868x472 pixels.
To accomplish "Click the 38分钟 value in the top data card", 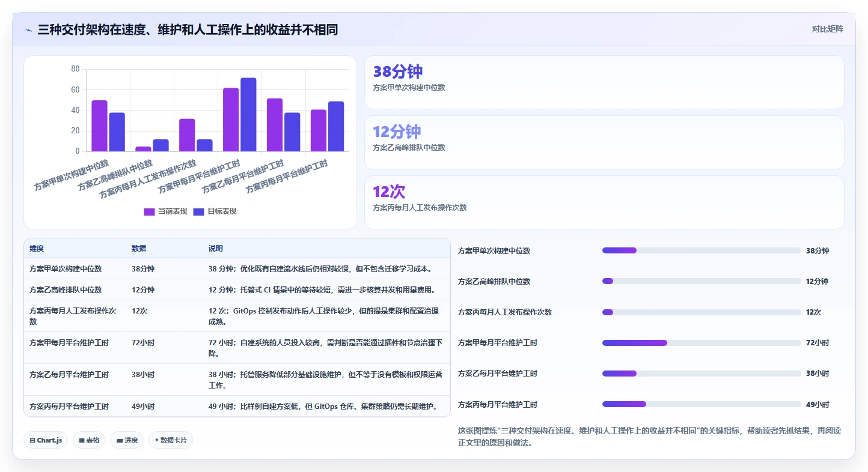I will pos(398,72).
